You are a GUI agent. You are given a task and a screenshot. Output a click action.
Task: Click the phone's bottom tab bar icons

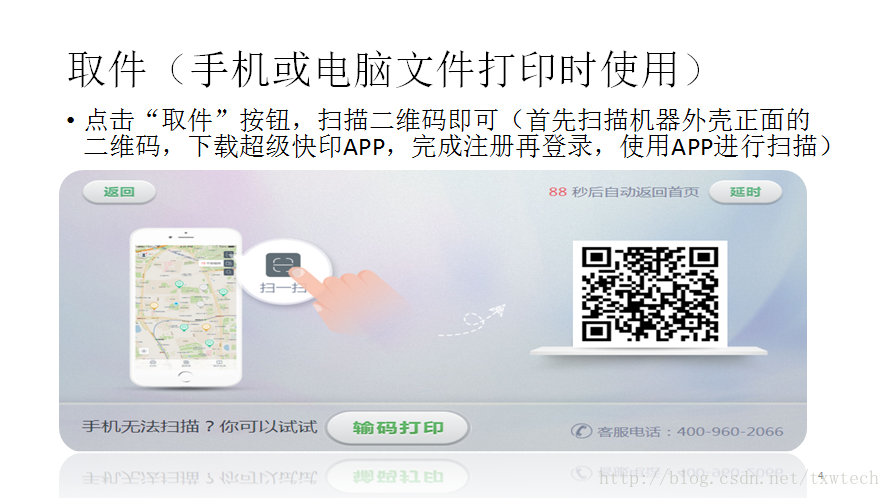click(185, 362)
